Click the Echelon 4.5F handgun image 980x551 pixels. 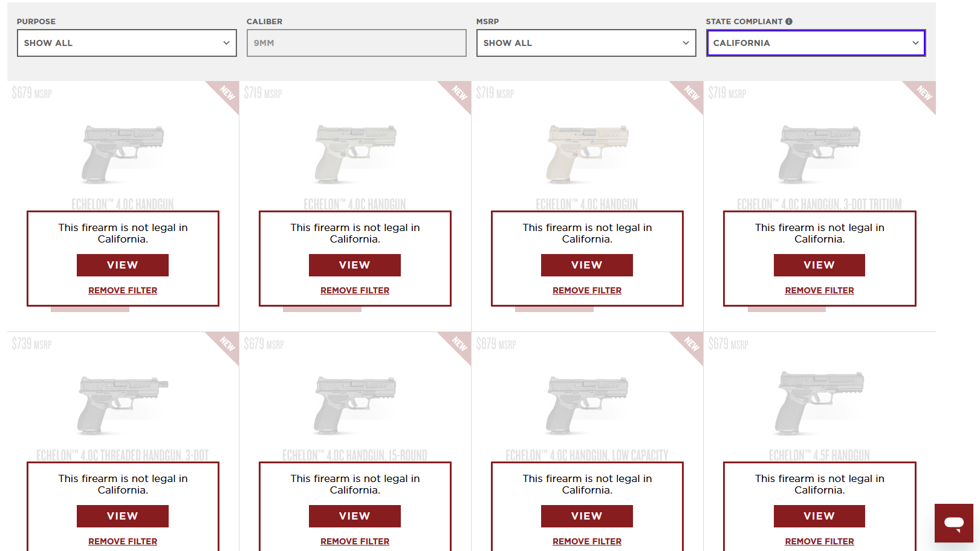tap(820, 403)
